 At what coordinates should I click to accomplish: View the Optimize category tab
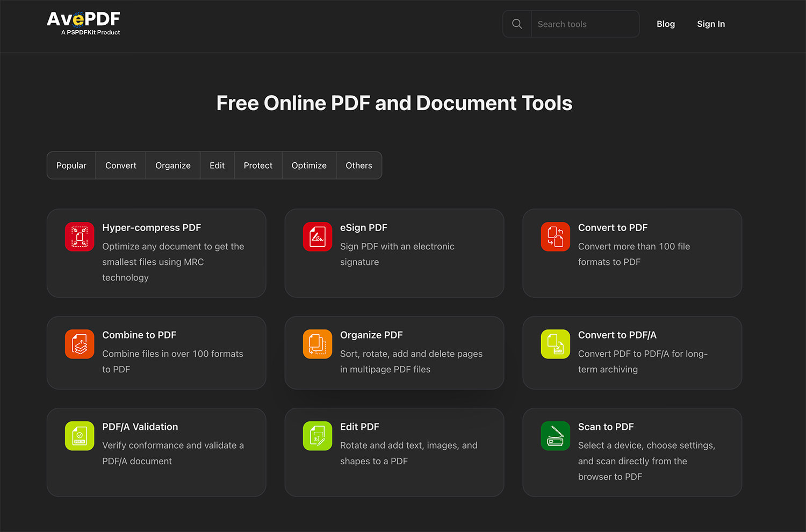pos(309,166)
